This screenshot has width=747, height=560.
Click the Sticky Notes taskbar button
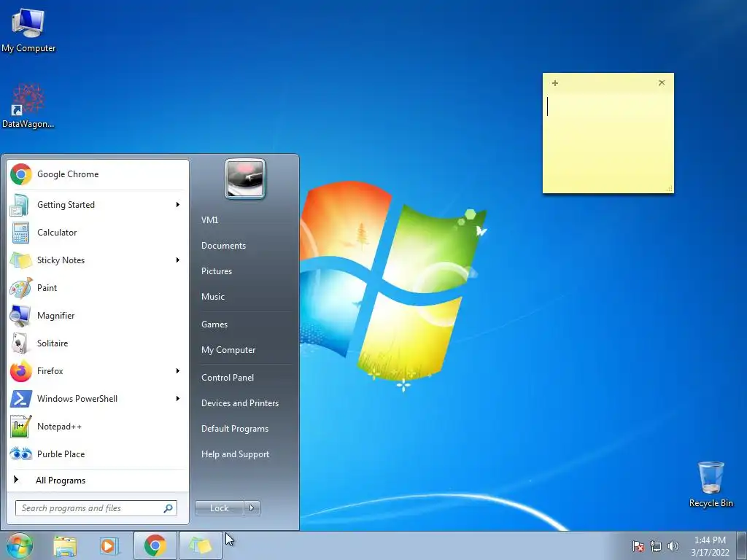(200, 545)
